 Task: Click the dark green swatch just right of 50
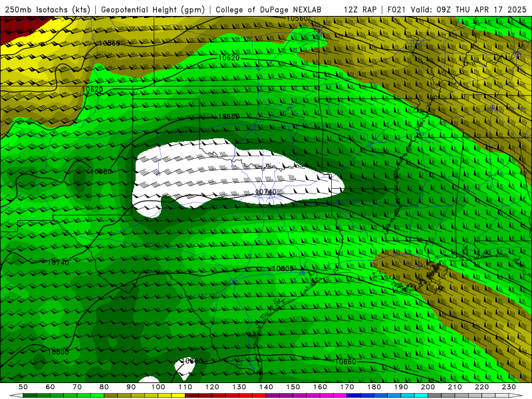pos(30,396)
